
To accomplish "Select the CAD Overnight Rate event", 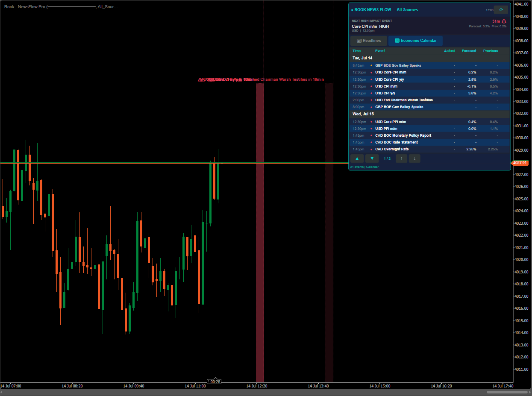I will tap(429, 149).
